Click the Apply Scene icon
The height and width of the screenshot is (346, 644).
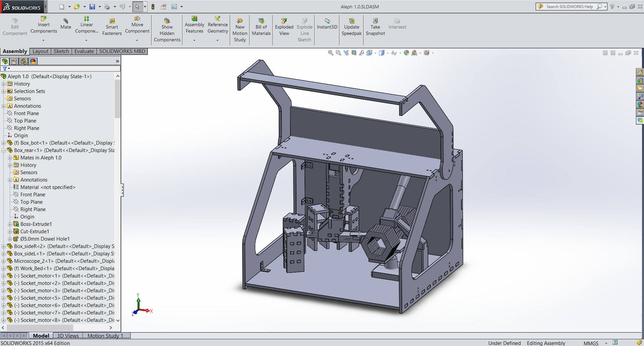414,53
